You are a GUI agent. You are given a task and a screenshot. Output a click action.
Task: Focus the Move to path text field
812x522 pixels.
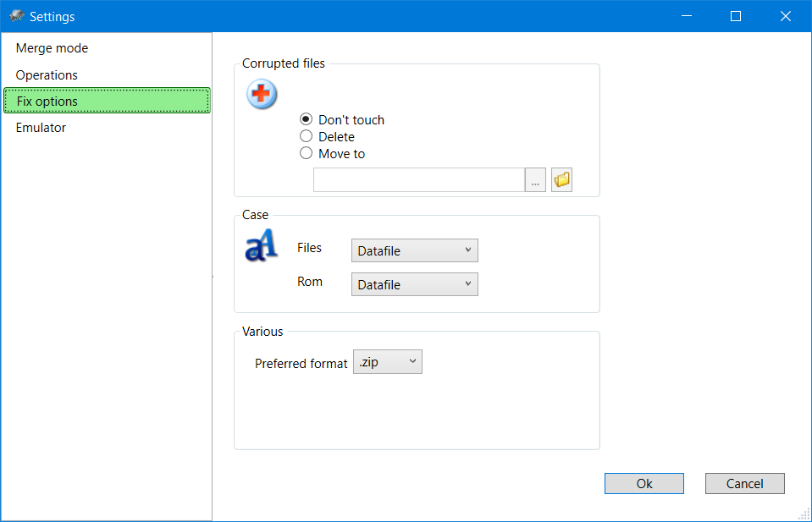(418, 180)
